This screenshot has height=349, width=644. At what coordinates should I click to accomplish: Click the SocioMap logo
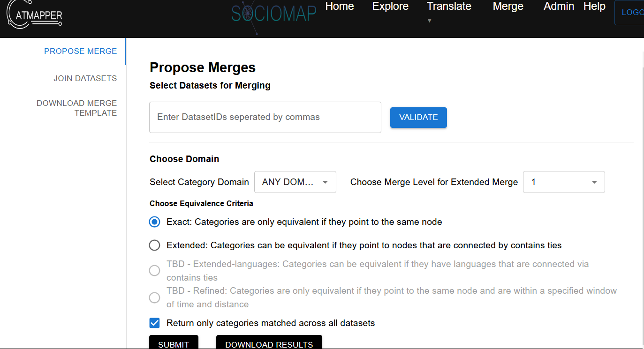click(x=274, y=14)
